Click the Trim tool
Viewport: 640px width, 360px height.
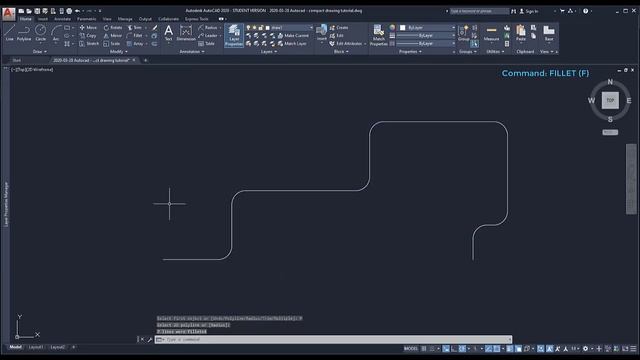[x=134, y=27]
